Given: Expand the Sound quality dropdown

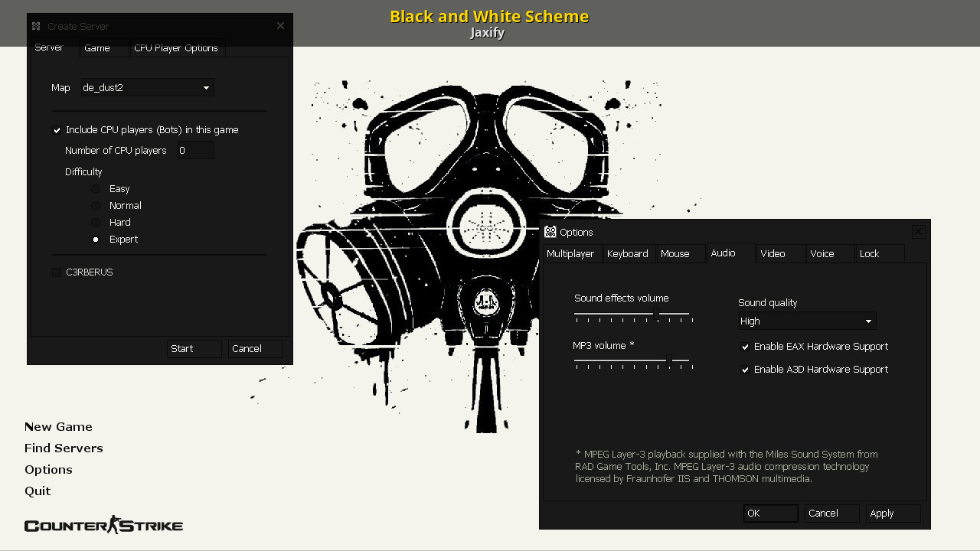Looking at the screenshot, I should [807, 321].
